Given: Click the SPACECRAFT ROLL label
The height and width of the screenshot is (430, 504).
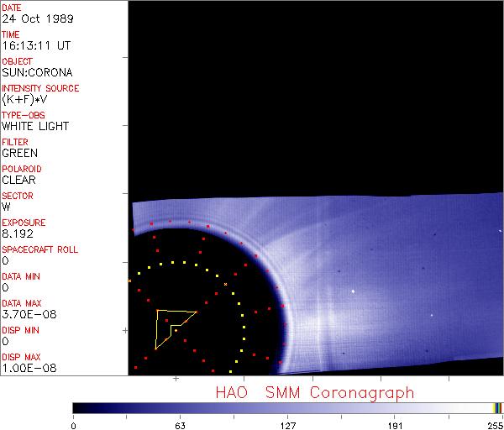Looking at the screenshot, I should pos(39,249).
